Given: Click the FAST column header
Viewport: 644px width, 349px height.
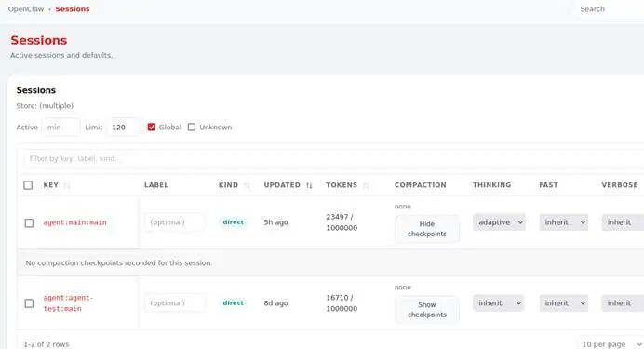Looking at the screenshot, I should click(x=548, y=185).
